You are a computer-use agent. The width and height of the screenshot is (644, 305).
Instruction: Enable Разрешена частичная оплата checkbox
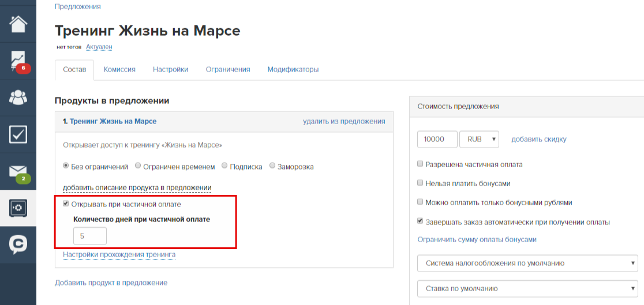click(420, 164)
